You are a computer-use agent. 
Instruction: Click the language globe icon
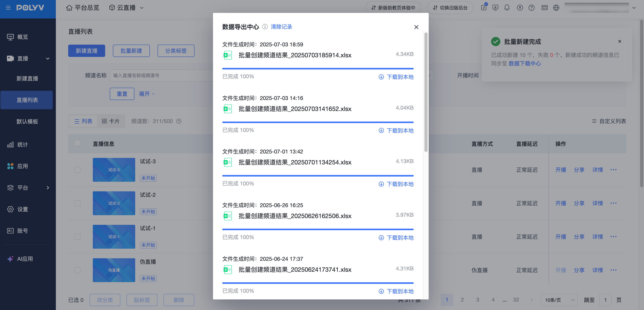pos(556,8)
